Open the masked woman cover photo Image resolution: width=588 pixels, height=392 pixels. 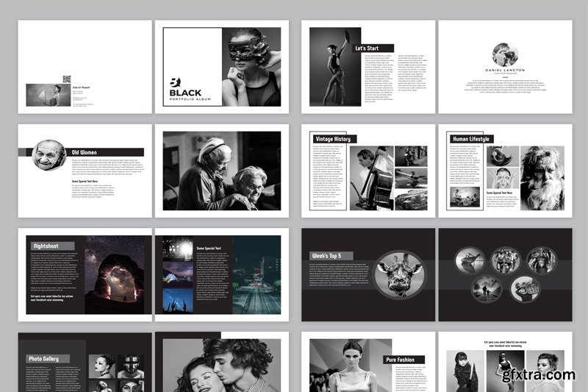click(251, 66)
